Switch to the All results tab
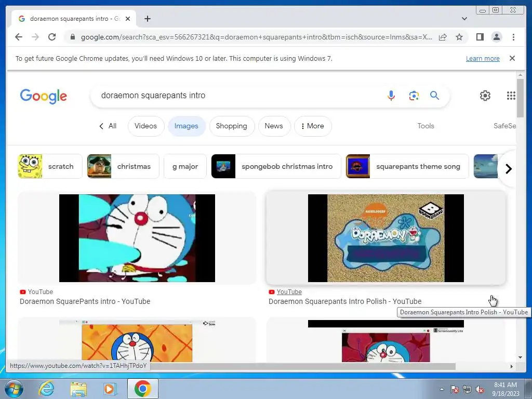This screenshot has width=532, height=399. pos(108,126)
